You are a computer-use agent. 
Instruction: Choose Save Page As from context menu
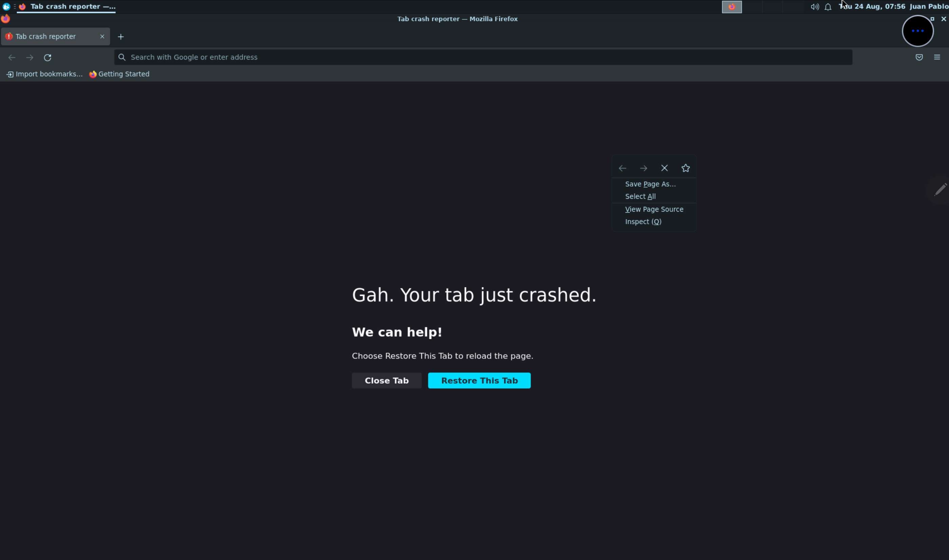click(x=650, y=184)
